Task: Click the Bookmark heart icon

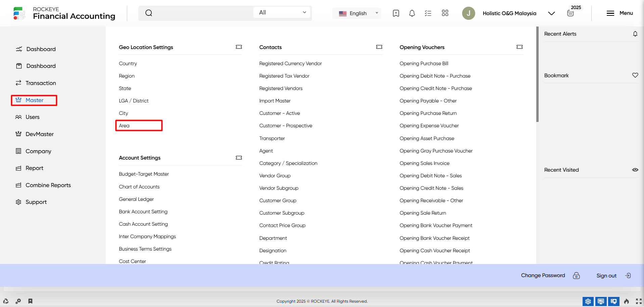Action: tap(635, 75)
